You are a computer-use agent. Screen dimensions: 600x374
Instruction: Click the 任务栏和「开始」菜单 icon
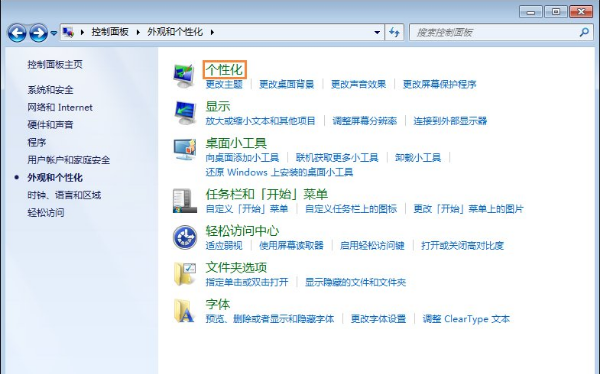point(184,201)
